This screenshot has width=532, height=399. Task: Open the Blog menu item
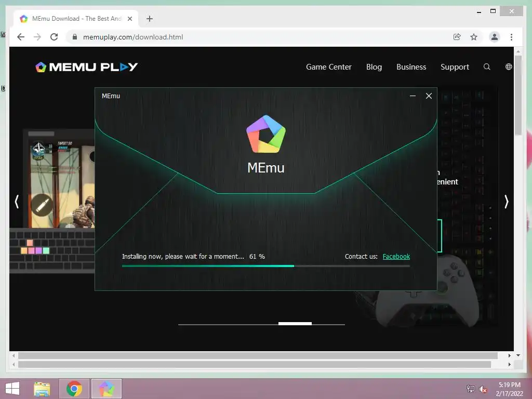pos(374,67)
